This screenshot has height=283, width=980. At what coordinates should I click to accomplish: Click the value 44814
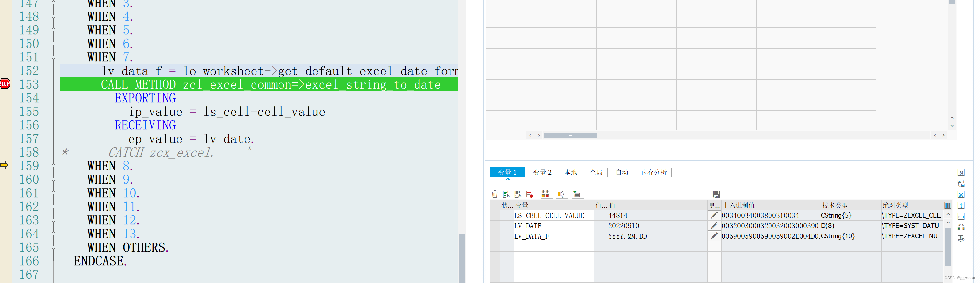tap(618, 215)
